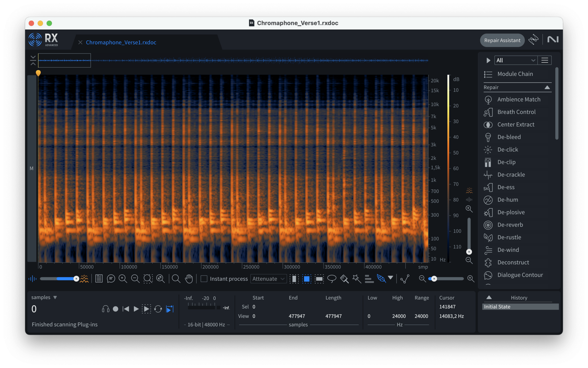The height and width of the screenshot is (368, 588).
Task: Open the Dialogue Contour module
Action: pyautogui.click(x=517, y=275)
